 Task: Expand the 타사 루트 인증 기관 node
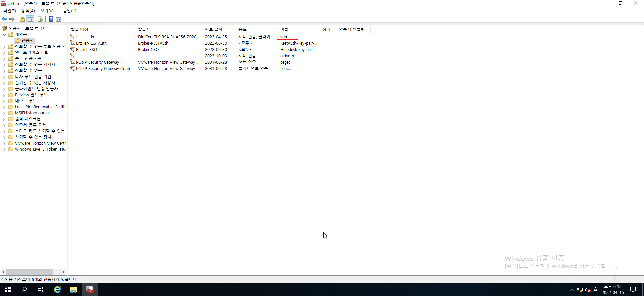tap(4, 77)
